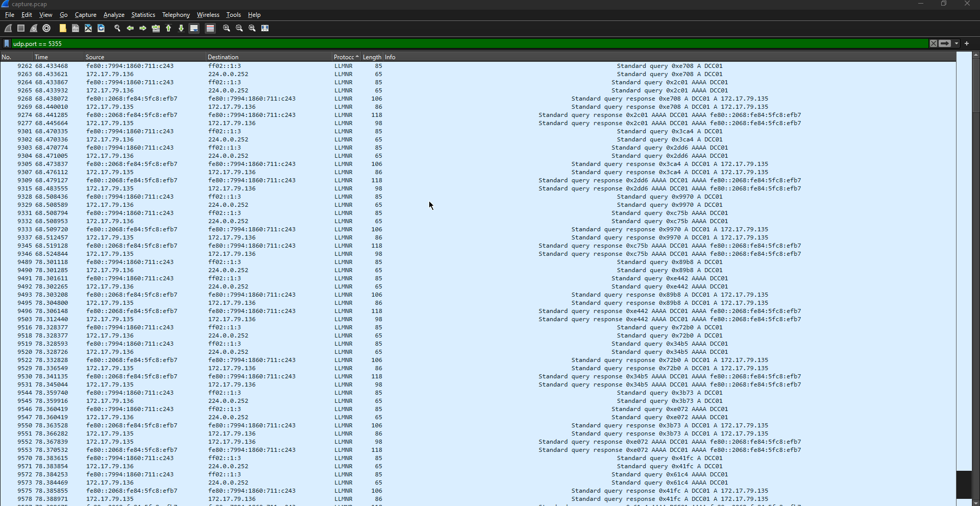Screen dimensions: 980x506
Task: Select packet 9503 at time 78.312440
Action: tap(478, 319)
